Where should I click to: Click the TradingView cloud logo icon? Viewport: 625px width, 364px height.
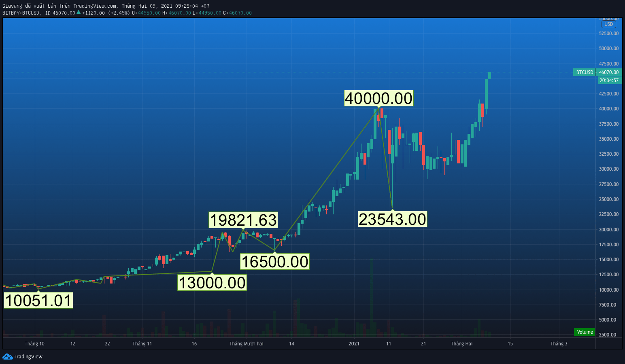7,356
